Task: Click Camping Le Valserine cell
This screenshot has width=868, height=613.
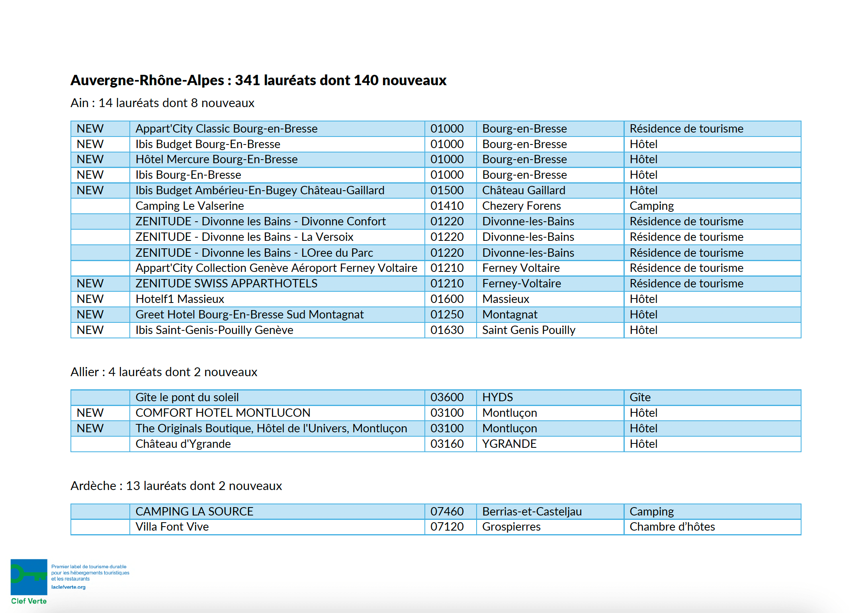Action: click(277, 206)
